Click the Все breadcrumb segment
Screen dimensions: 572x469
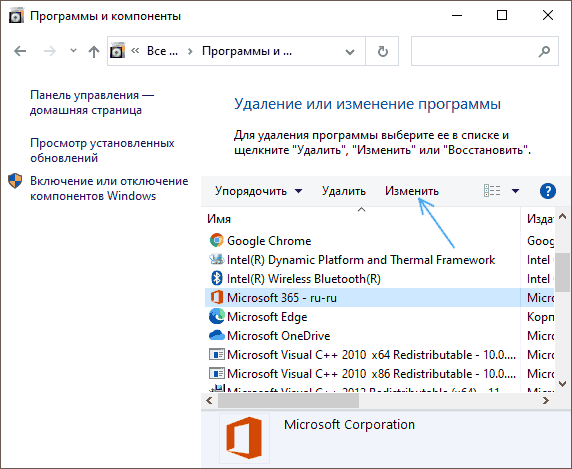pos(162,51)
